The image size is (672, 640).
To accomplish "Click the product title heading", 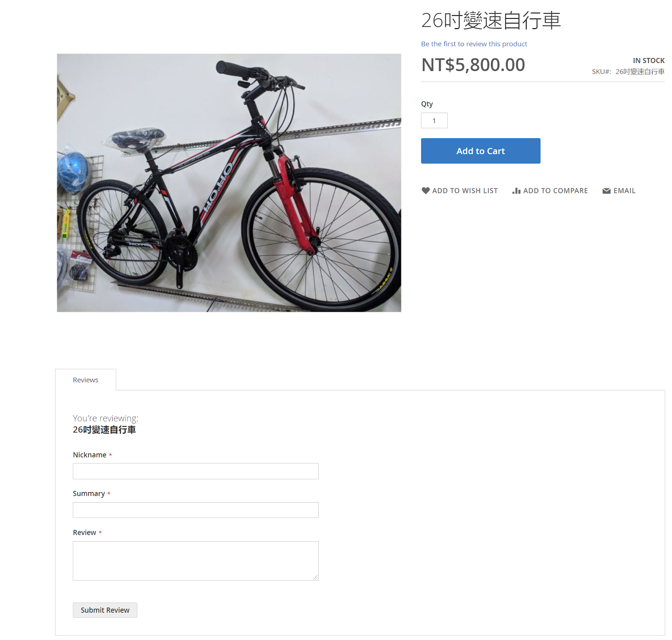I will pos(491,21).
